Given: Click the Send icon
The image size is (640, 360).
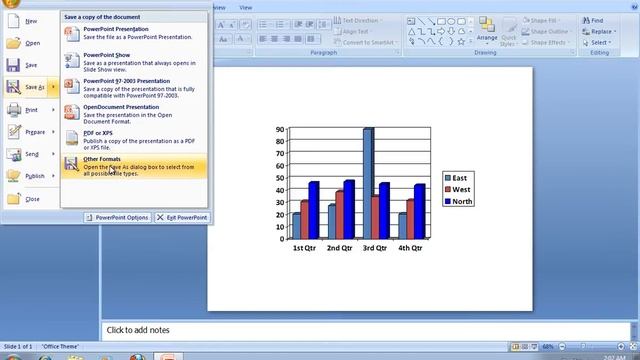Looking at the screenshot, I should pos(14,154).
